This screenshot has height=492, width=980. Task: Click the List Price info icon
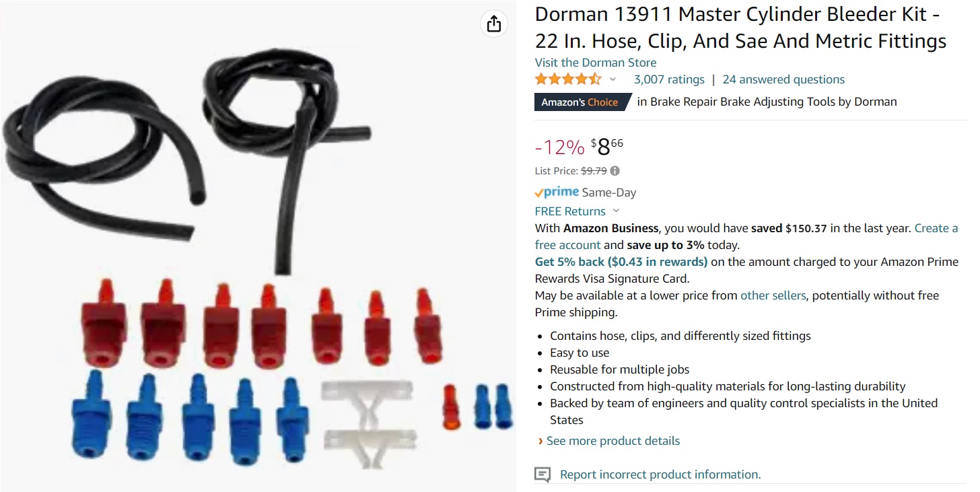(615, 171)
